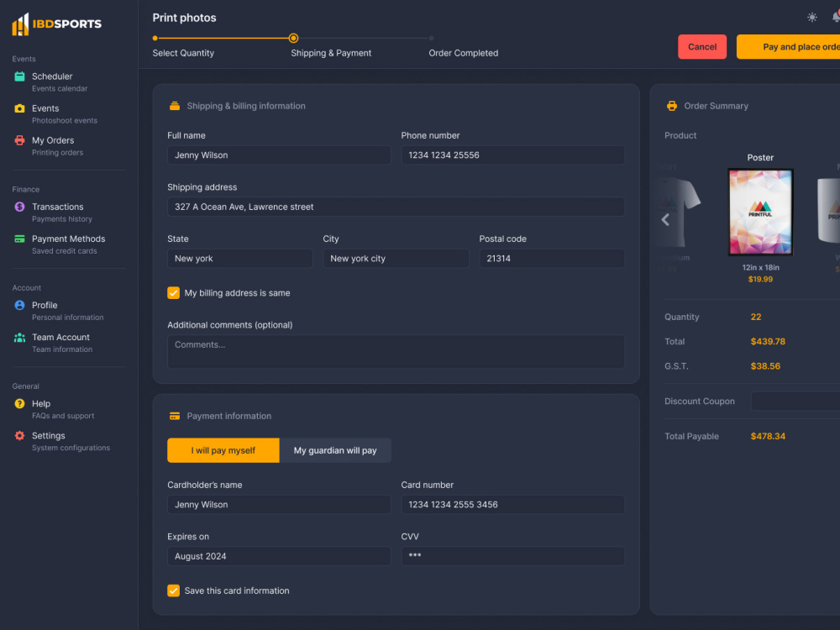Open the notifications bell
This screenshot has height=630, width=840.
tap(836, 17)
